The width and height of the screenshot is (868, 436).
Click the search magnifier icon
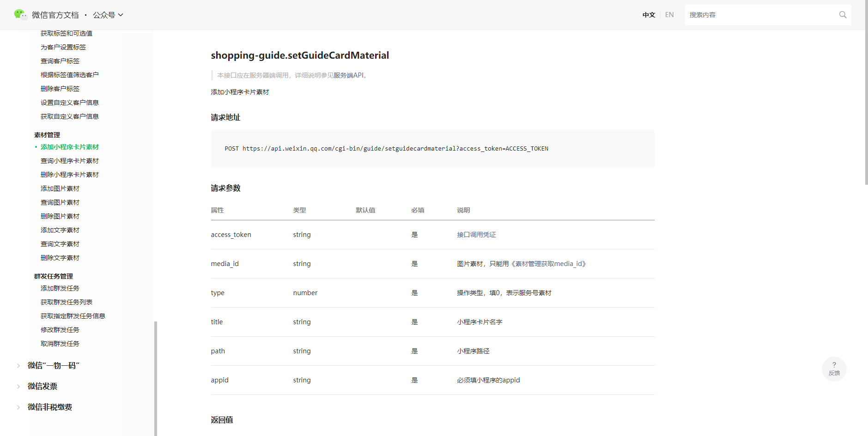point(843,15)
